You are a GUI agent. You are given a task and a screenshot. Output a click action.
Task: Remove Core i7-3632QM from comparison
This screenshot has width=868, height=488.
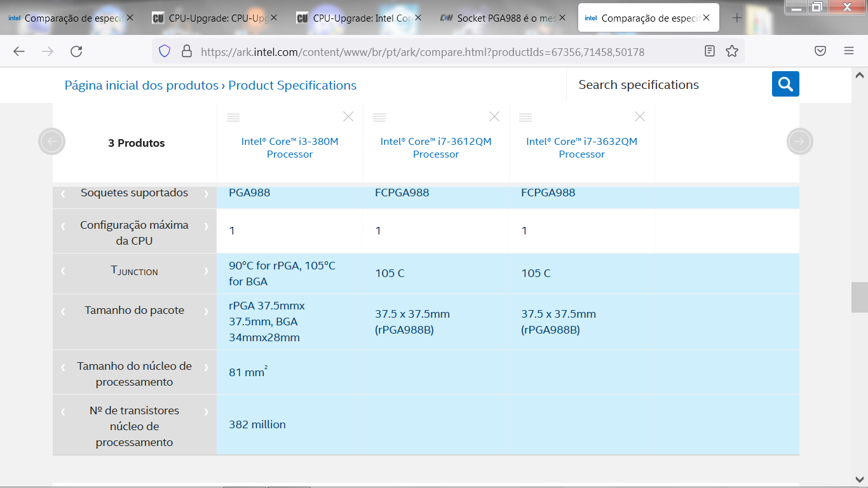tap(640, 116)
